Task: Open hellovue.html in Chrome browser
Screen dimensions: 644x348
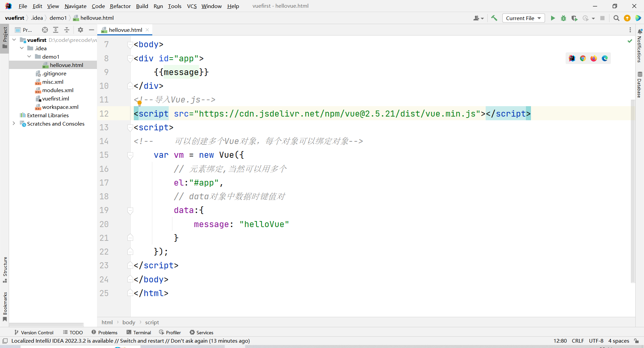Action: click(x=583, y=58)
